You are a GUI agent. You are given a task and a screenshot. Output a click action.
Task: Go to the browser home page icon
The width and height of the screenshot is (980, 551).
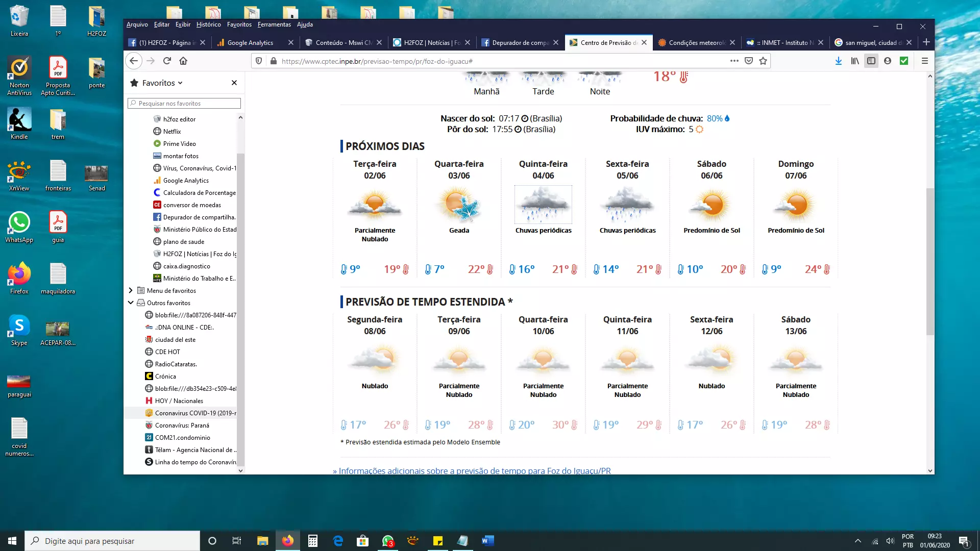point(183,61)
